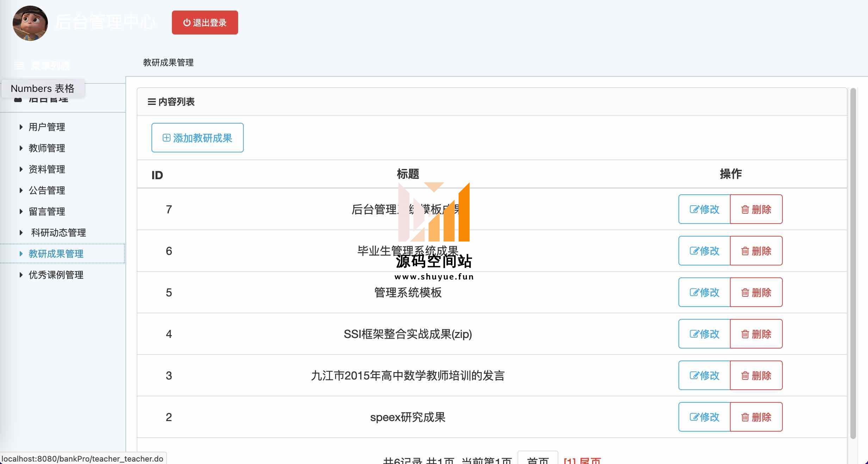The width and height of the screenshot is (868, 464).
Task: Open 用户管理 menu item
Action: 47,127
